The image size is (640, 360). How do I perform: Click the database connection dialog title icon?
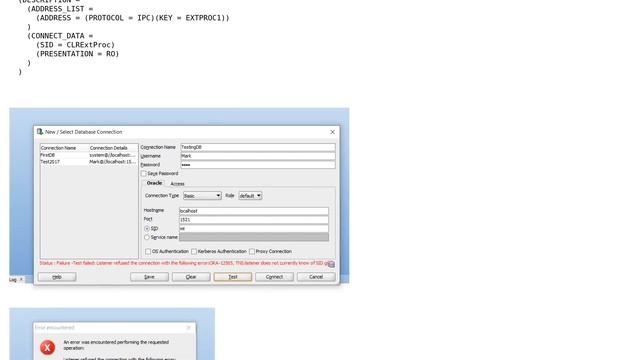pyautogui.click(x=40, y=131)
